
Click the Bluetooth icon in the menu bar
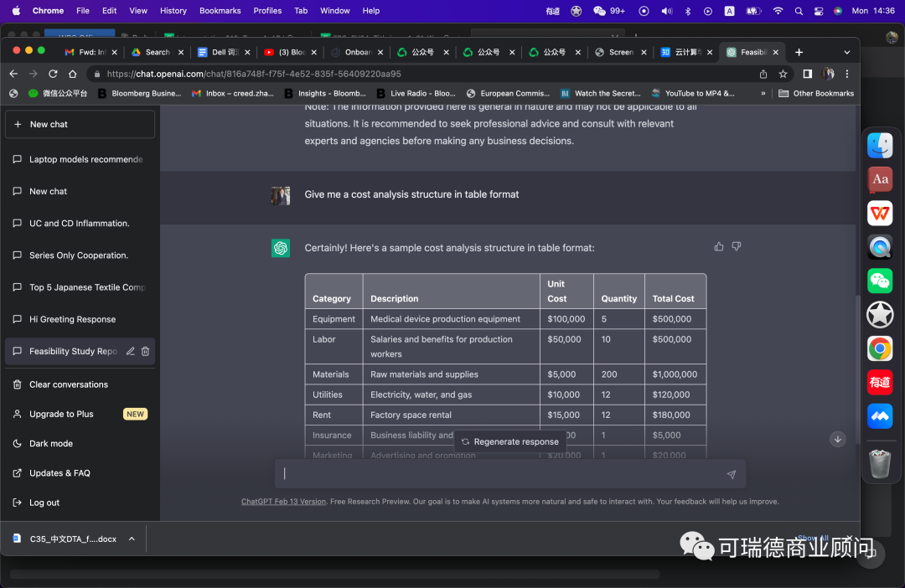[x=687, y=11]
